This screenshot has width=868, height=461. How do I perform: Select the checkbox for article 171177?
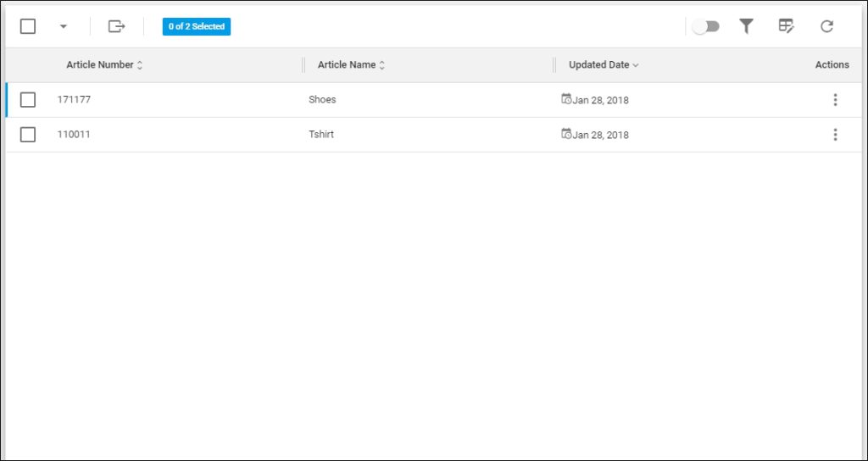pyautogui.click(x=28, y=100)
